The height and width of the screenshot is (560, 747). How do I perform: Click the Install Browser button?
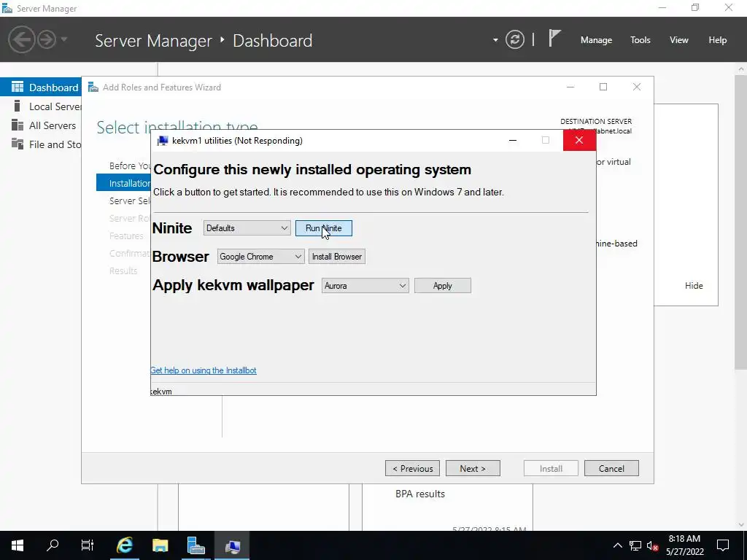click(x=337, y=257)
